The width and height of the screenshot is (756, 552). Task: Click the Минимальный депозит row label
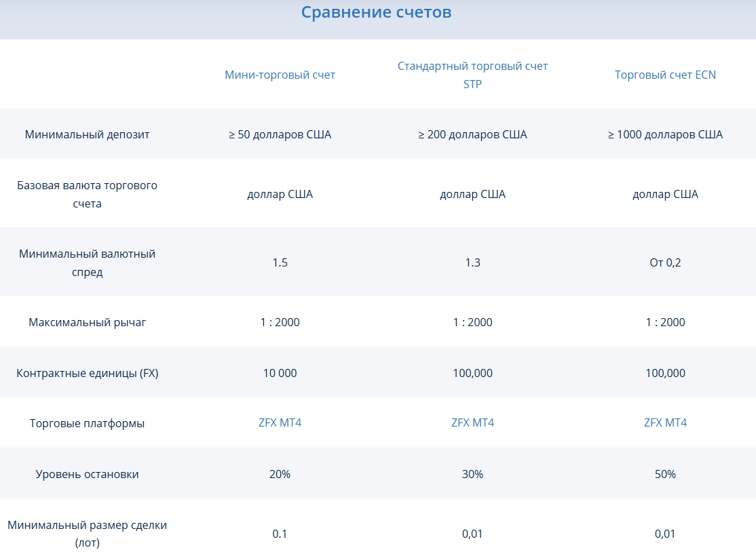(x=87, y=134)
